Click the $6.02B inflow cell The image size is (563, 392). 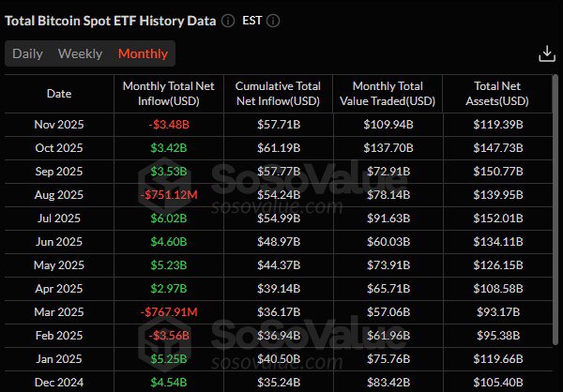(x=168, y=218)
